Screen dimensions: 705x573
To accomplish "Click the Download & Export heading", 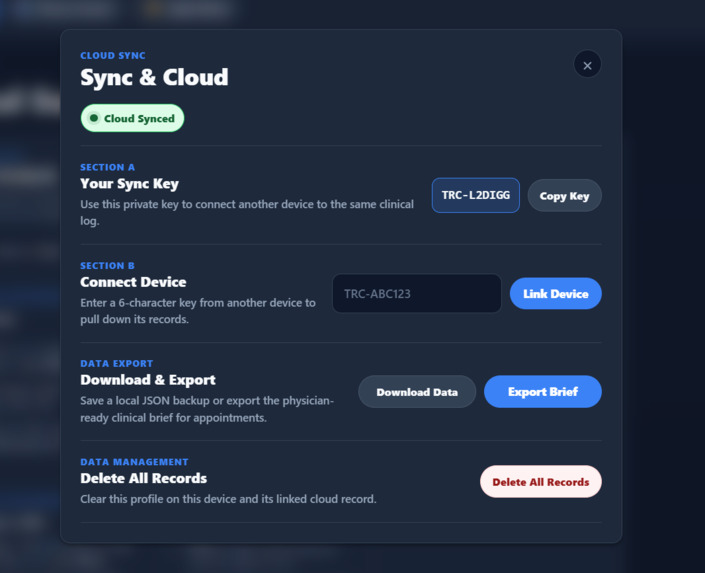I will (148, 380).
